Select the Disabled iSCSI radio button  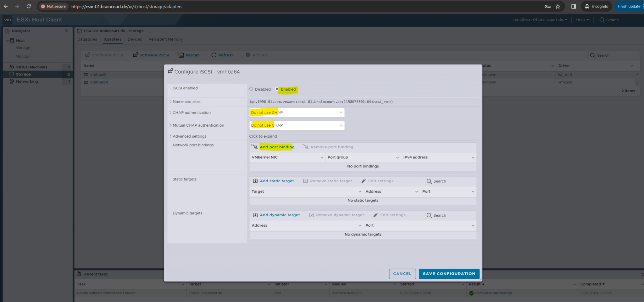pos(251,89)
